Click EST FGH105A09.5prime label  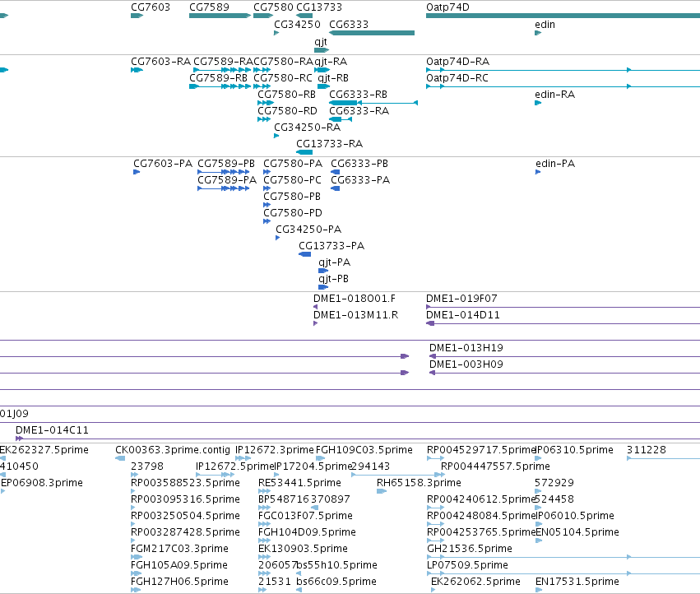179,565
